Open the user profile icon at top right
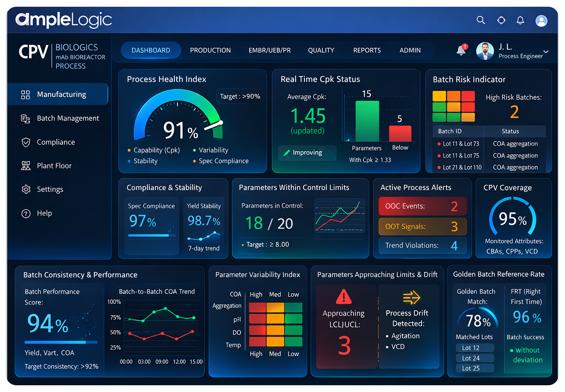Viewport: 565px width, 392px height. click(541, 20)
